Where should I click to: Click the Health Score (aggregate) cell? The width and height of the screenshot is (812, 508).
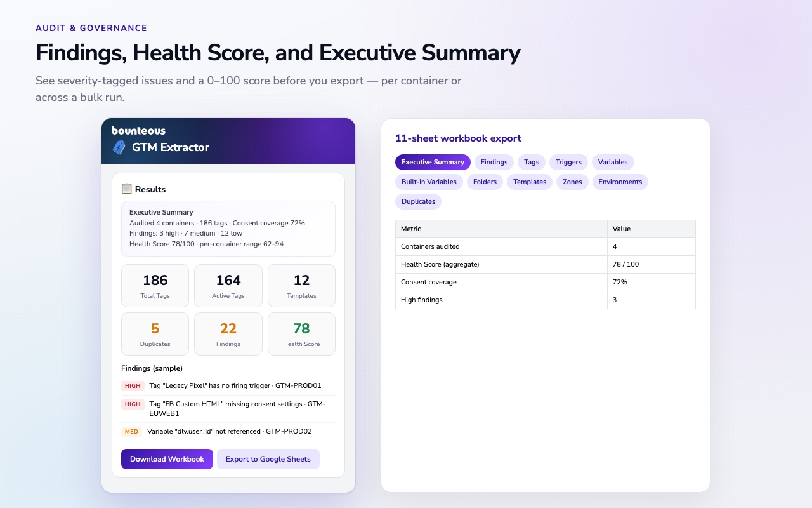[x=501, y=264]
